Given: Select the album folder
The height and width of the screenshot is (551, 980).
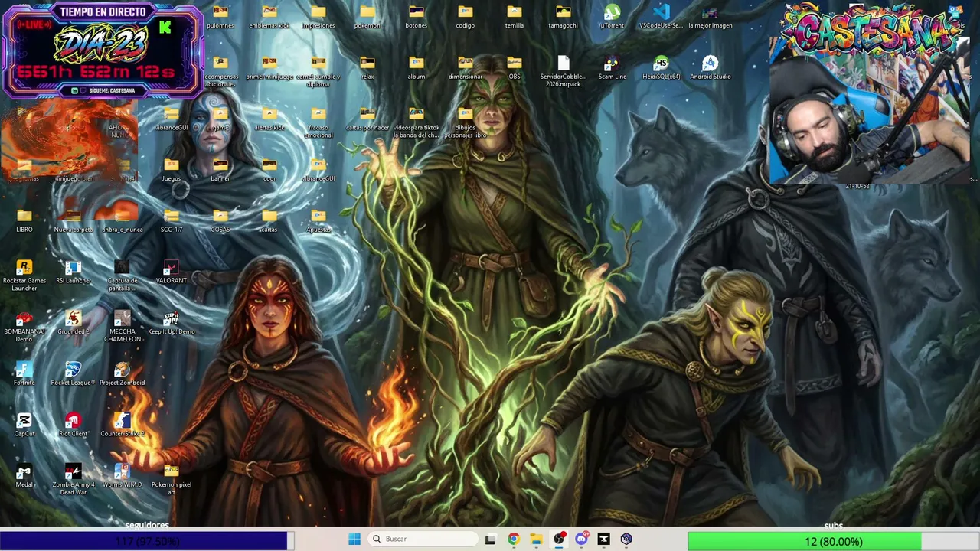Looking at the screenshot, I should point(416,68).
